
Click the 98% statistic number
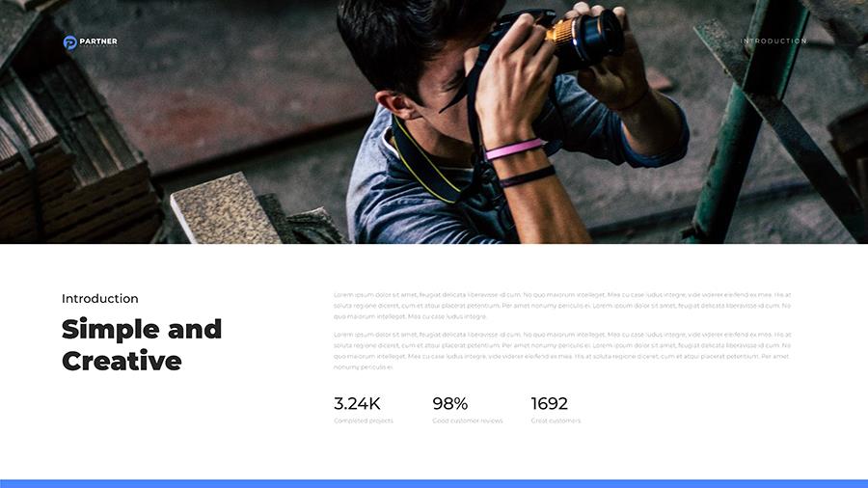(450, 403)
